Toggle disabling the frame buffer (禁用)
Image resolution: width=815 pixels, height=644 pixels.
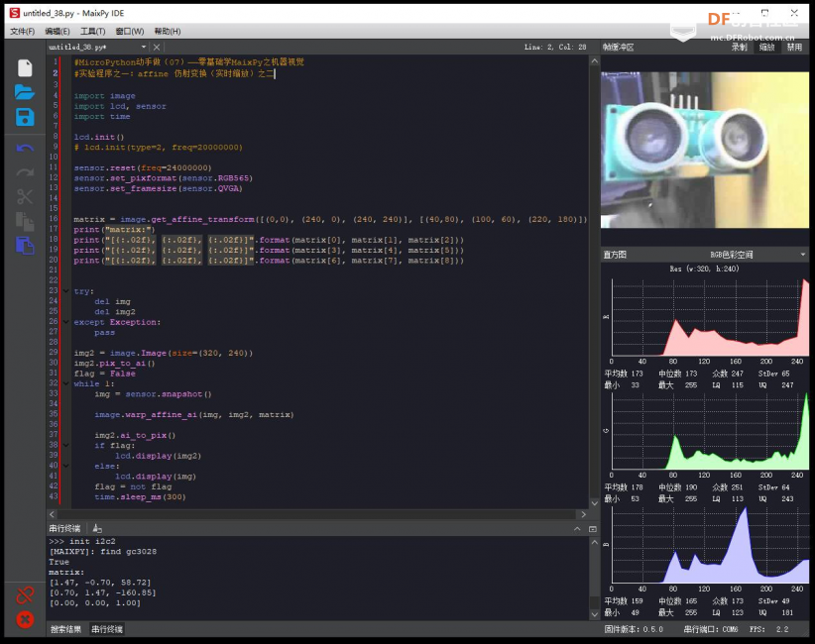(x=794, y=48)
